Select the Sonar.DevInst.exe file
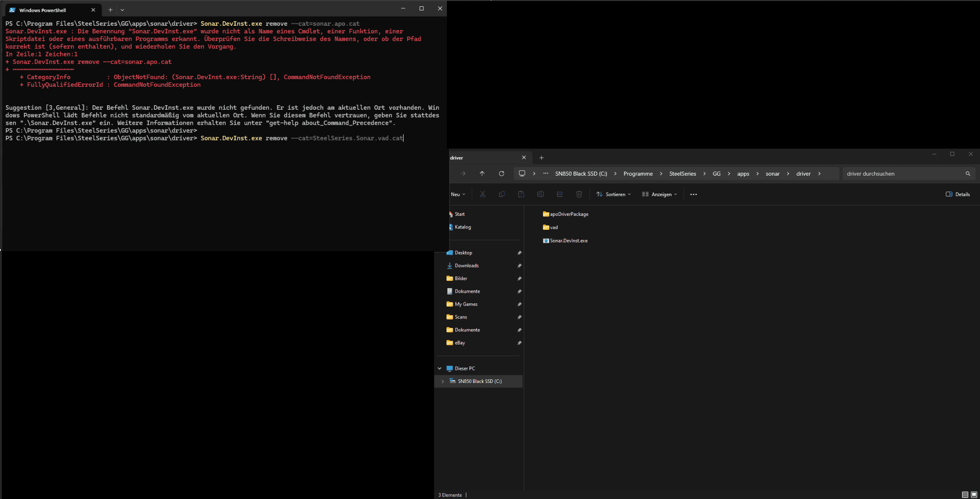Screen dimensions: 980x499 (x=568, y=241)
